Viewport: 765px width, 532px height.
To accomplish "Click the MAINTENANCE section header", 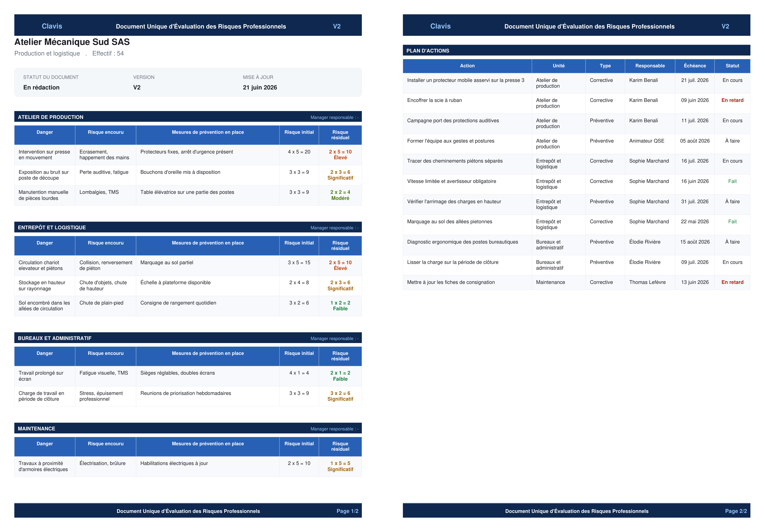I will pos(188,428).
